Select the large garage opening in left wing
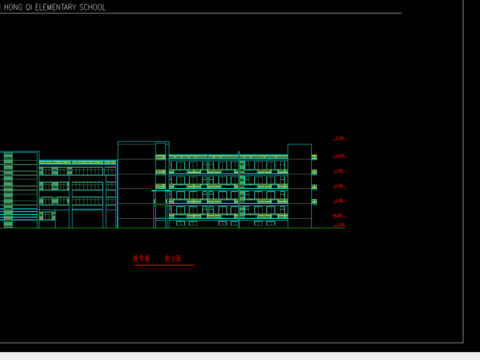The image size is (480, 360). point(87,218)
